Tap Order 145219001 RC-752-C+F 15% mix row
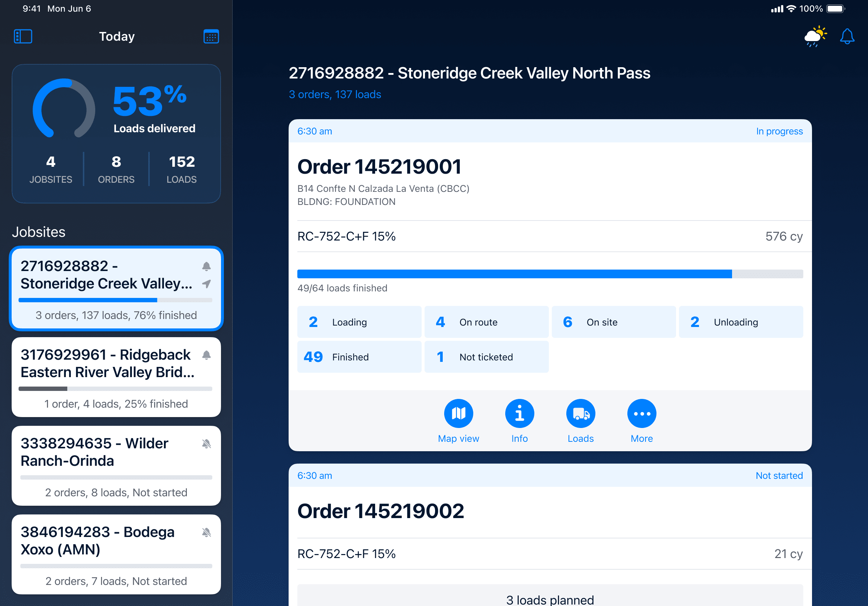The image size is (868, 606). [x=550, y=237]
